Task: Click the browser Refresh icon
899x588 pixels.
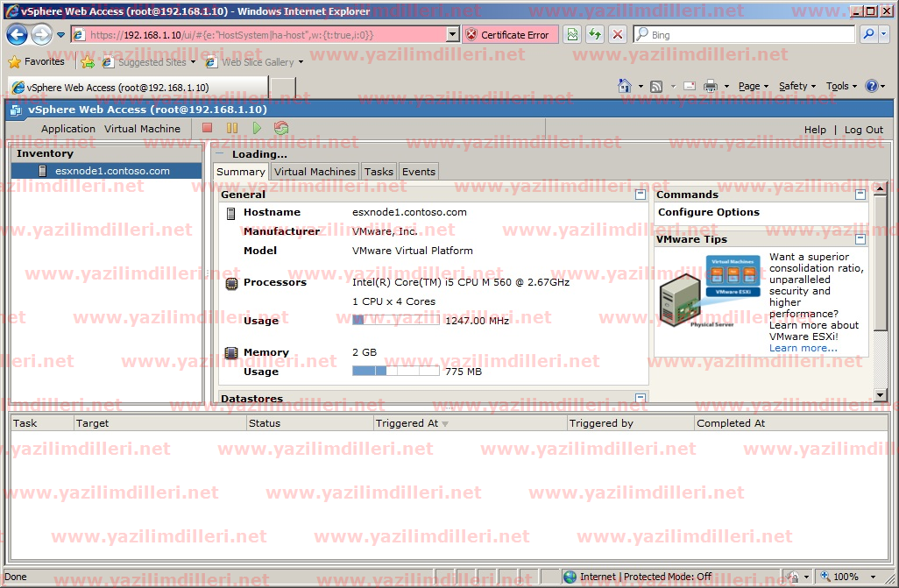Action: (595, 35)
